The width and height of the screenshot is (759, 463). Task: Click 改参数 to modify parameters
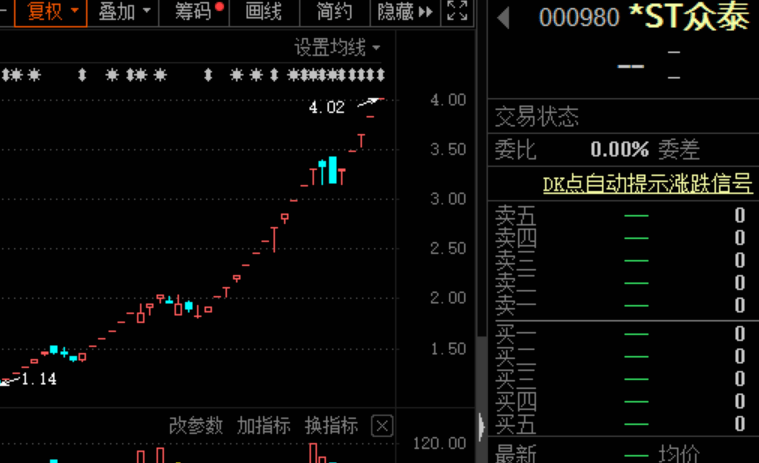(196, 426)
